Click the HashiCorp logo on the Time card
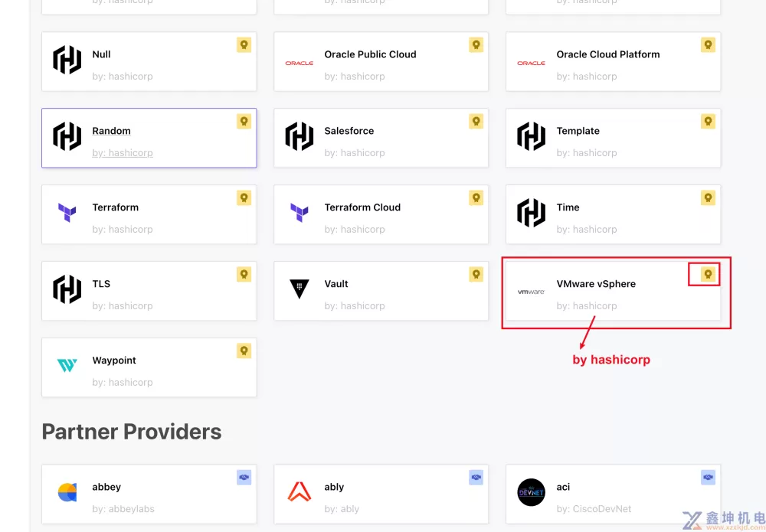This screenshot has width=766, height=532. (531, 213)
